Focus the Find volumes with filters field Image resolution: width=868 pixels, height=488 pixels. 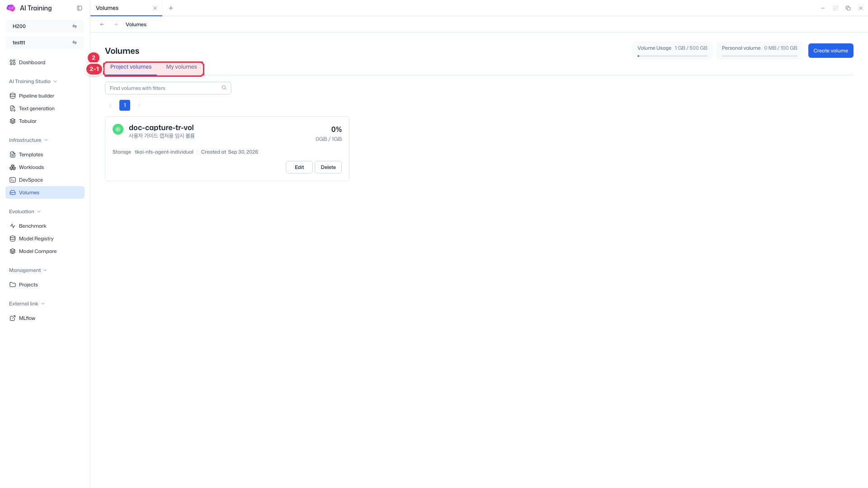point(168,88)
